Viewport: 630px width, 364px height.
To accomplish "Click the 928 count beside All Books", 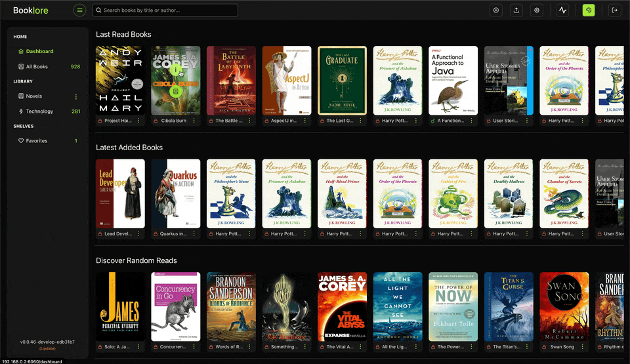I will [x=75, y=67].
